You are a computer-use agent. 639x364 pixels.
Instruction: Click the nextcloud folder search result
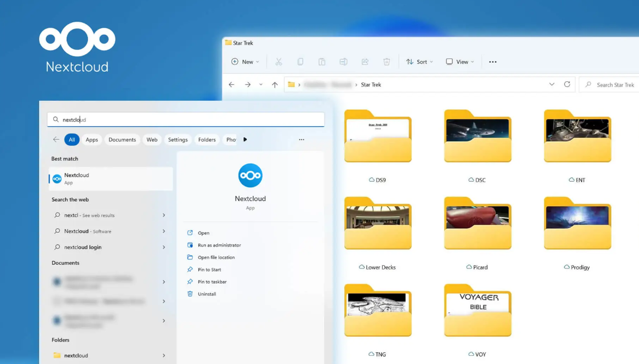(111, 355)
